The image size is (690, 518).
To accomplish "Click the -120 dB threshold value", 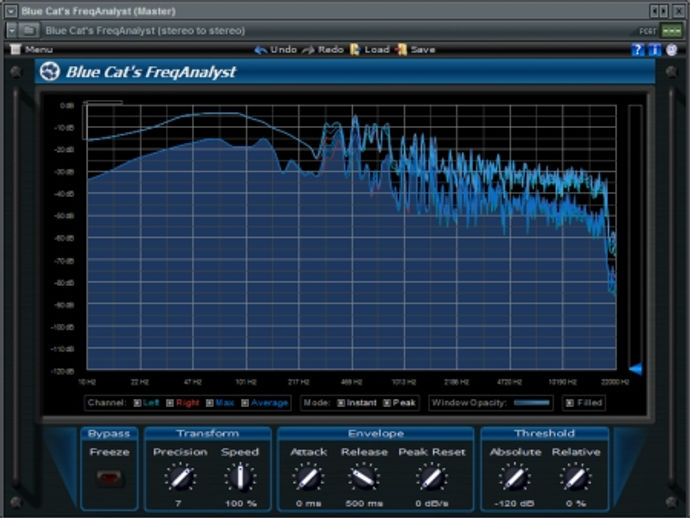I will (514, 503).
